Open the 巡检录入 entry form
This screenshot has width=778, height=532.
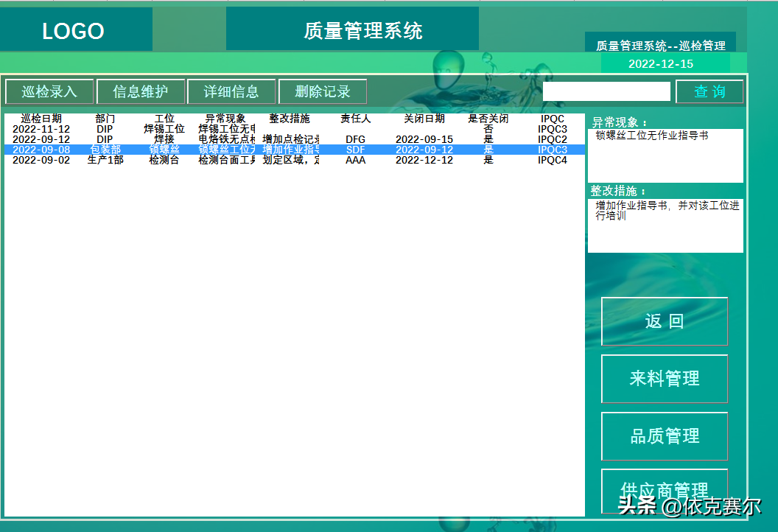coord(49,91)
